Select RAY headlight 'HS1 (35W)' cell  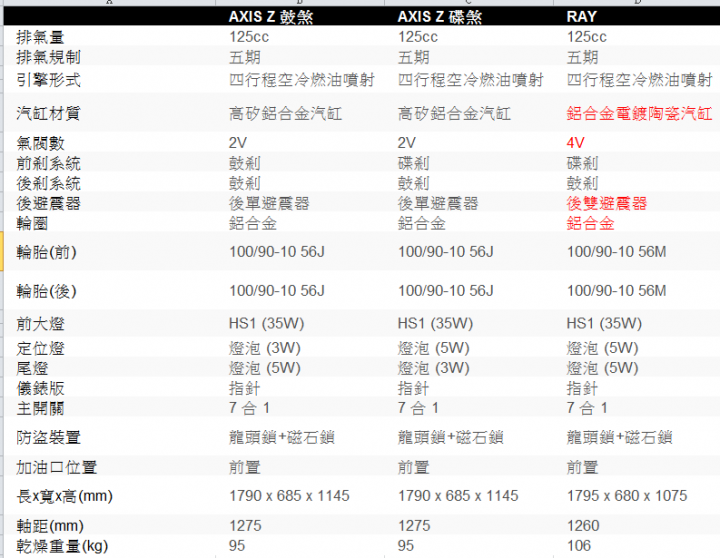(604, 324)
